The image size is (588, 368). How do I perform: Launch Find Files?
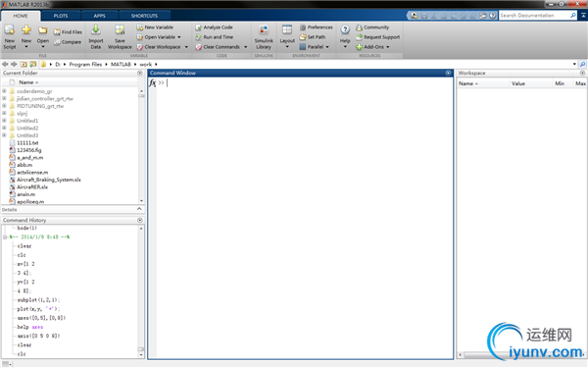(68, 32)
